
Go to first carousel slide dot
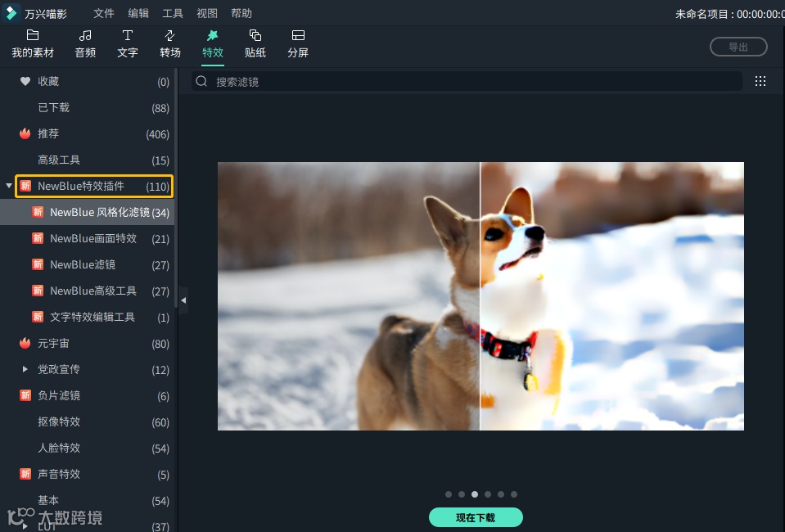[449, 494]
